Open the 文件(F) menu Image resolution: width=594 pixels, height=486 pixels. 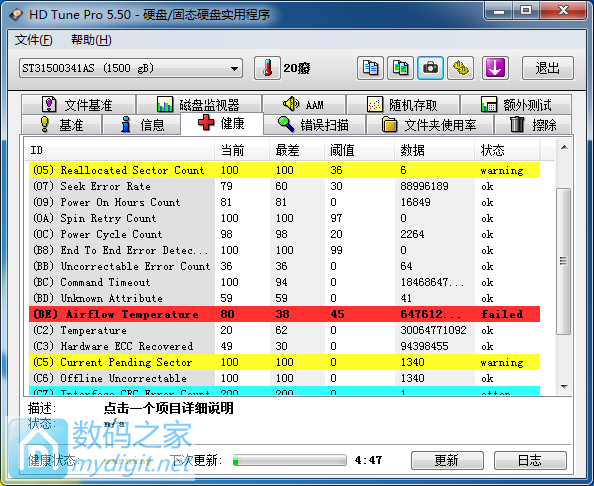click(x=33, y=40)
